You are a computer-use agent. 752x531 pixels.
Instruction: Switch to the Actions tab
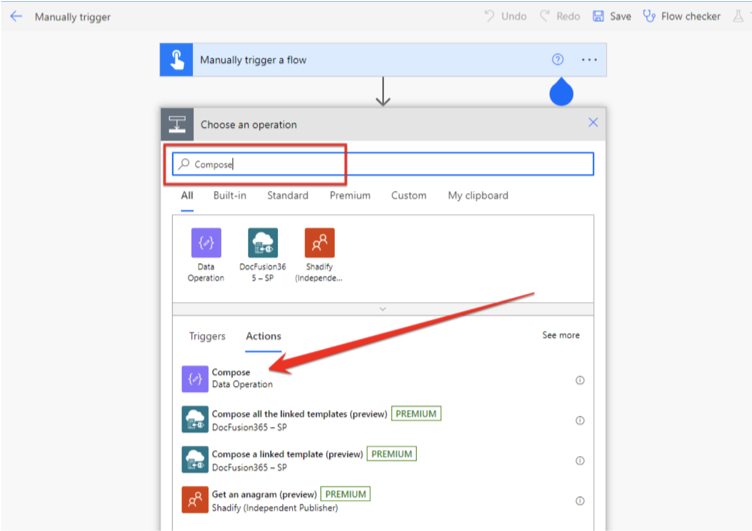pos(263,336)
